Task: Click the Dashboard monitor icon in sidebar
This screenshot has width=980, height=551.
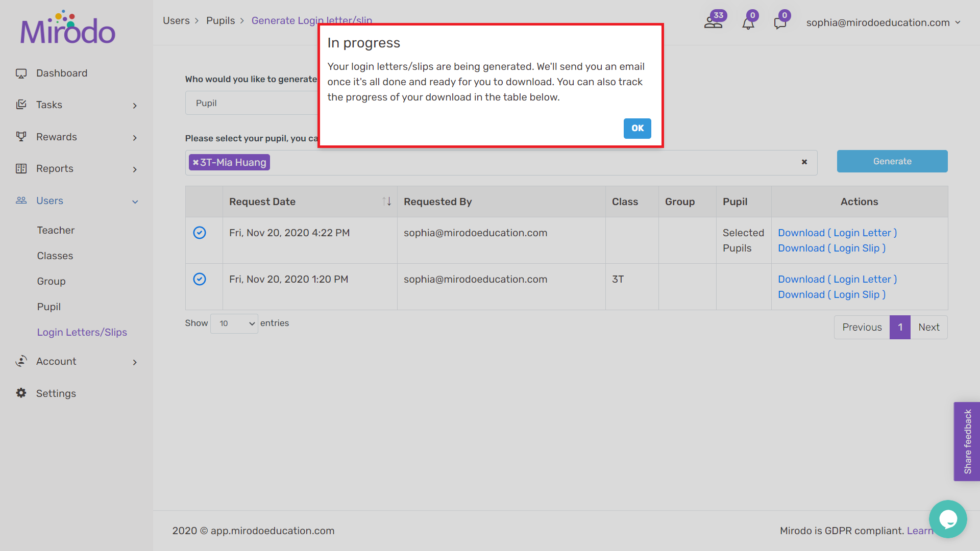Action: 21,73
